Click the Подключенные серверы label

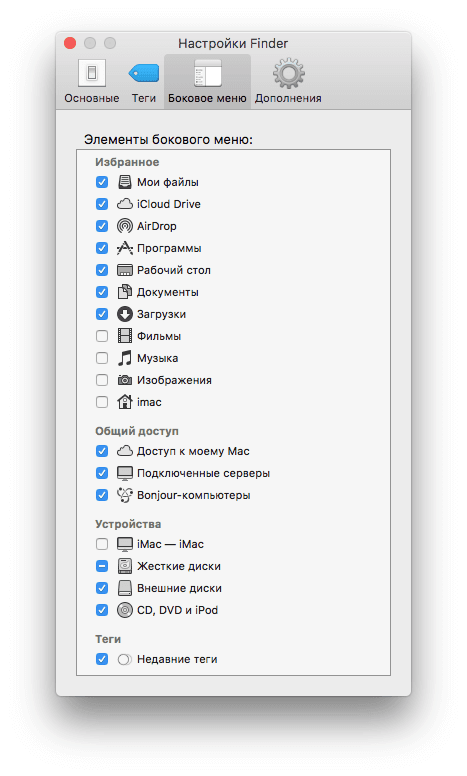203,474
